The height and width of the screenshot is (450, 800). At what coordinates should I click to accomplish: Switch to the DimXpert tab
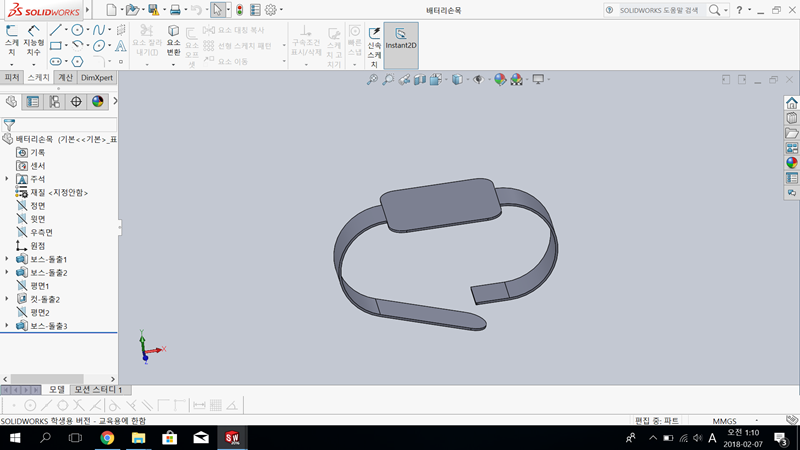tap(96, 78)
